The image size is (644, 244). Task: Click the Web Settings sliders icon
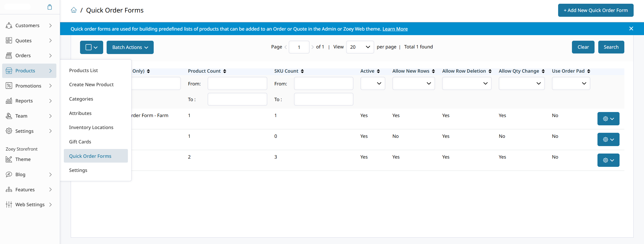9,205
